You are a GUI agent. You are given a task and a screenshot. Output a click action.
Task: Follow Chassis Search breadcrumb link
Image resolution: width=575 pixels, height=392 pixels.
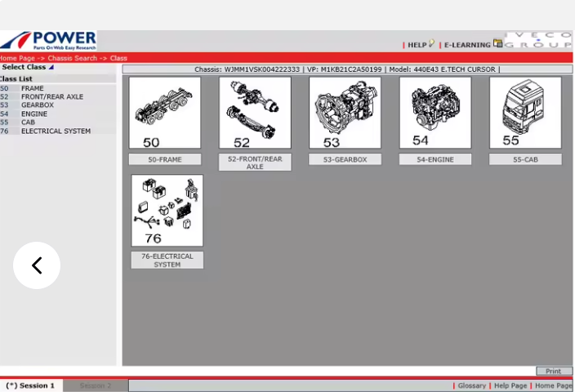pyautogui.click(x=74, y=58)
